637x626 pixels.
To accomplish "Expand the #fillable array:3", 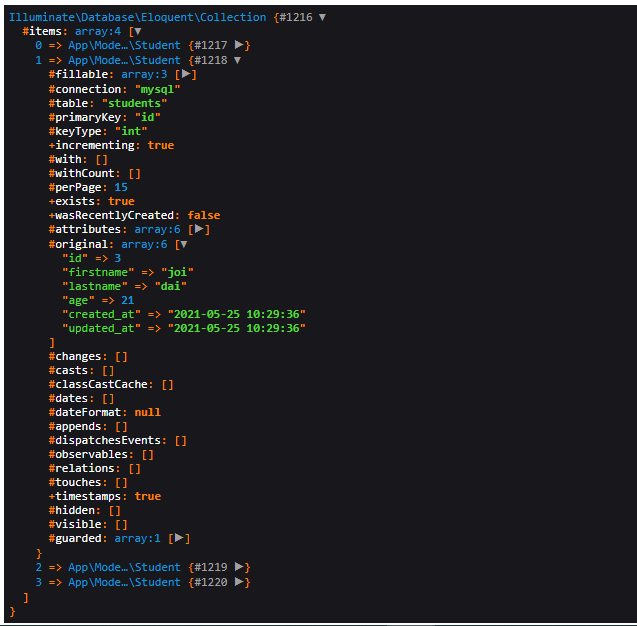I will pyautogui.click(x=186, y=74).
